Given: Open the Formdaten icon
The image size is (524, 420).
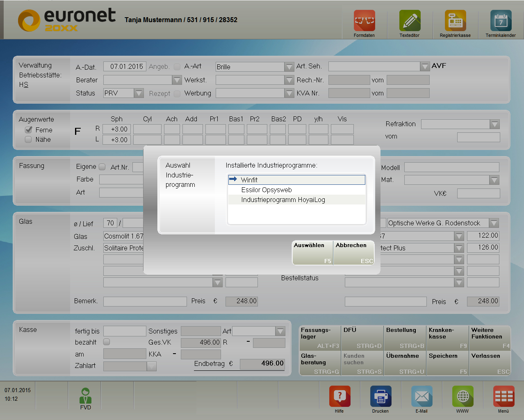Looking at the screenshot, I should pyautogui.click(x=364, y=21).
